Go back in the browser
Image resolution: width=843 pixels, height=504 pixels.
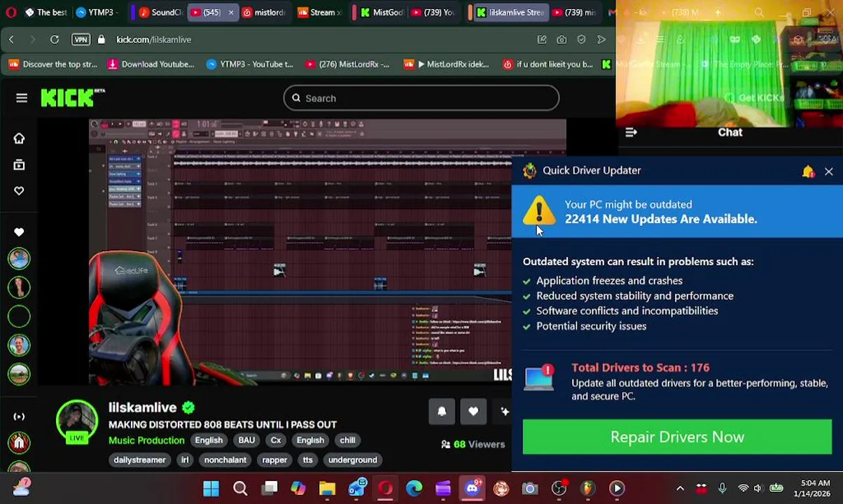pos(11,40)
